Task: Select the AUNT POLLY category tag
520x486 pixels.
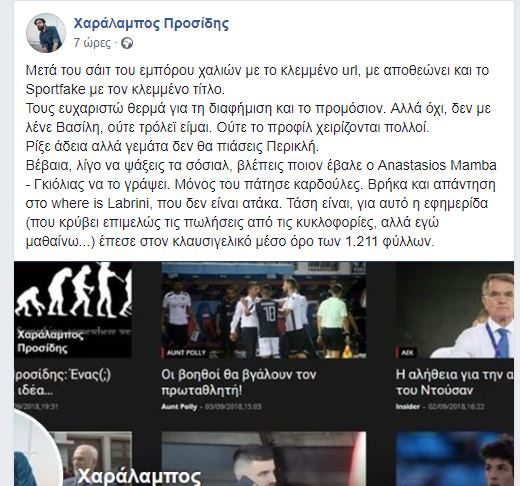Action: 186,353
